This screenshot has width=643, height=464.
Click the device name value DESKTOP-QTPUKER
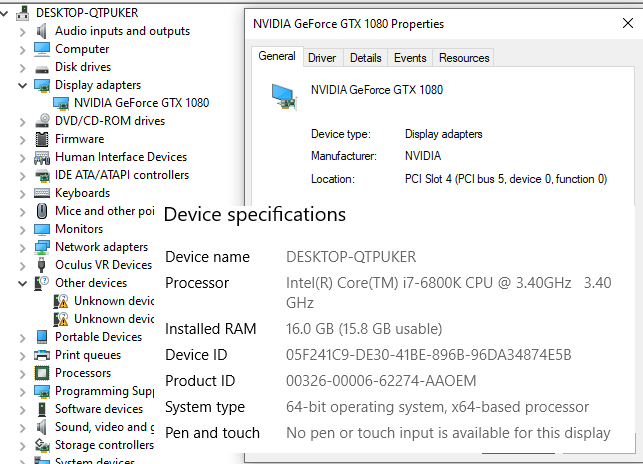[x=351, y=257]
